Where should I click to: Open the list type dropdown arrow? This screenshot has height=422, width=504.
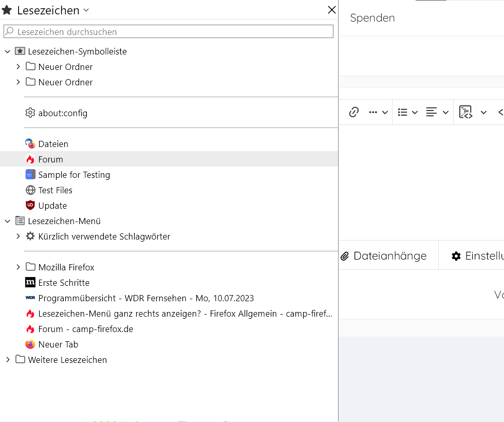415,113
